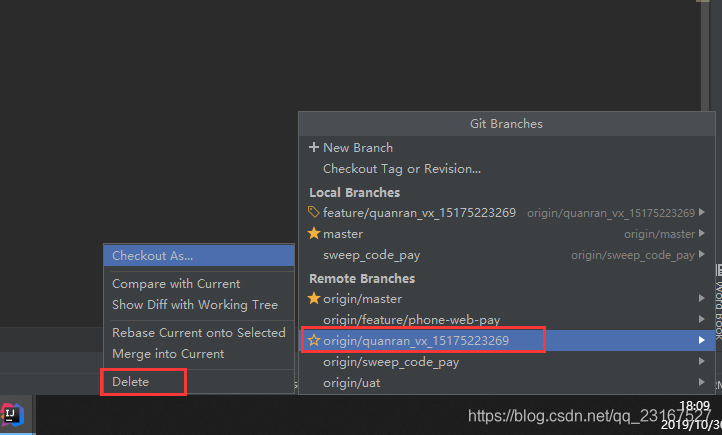
Task: Toggle the outlined star on origin/quanran_vx_15175223269
Action: point(314,340)
